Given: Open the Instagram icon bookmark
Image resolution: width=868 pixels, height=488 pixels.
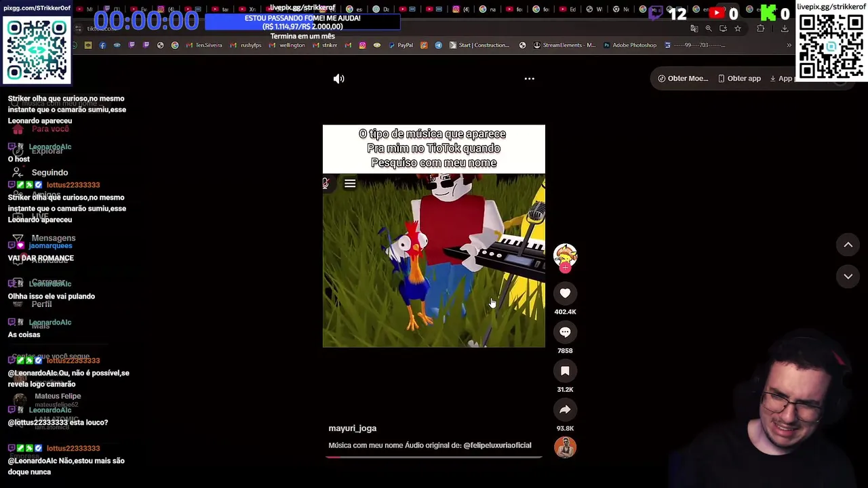Looking at the screenshot, I should point(362,45).
